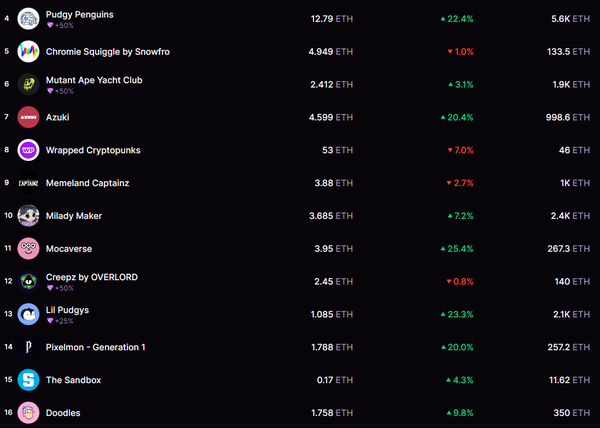
Task: Click the red Azuki collection logo
Action: [x=29, y=117]
